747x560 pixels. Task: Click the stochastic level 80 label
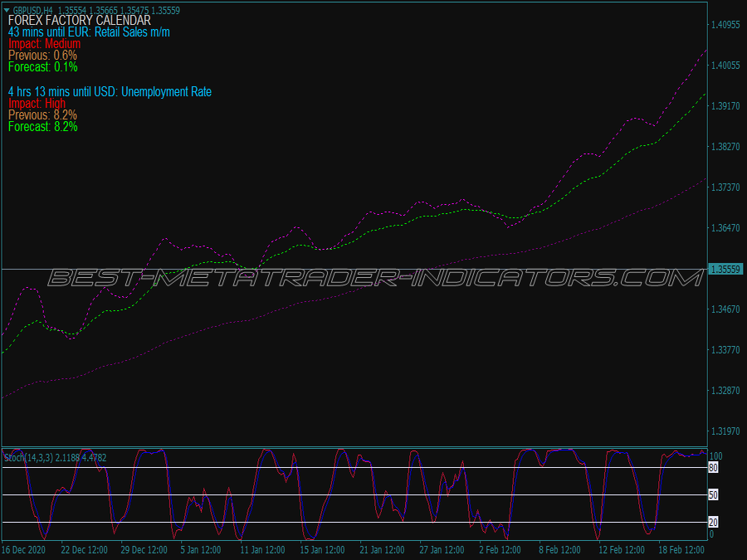point(713,468)
